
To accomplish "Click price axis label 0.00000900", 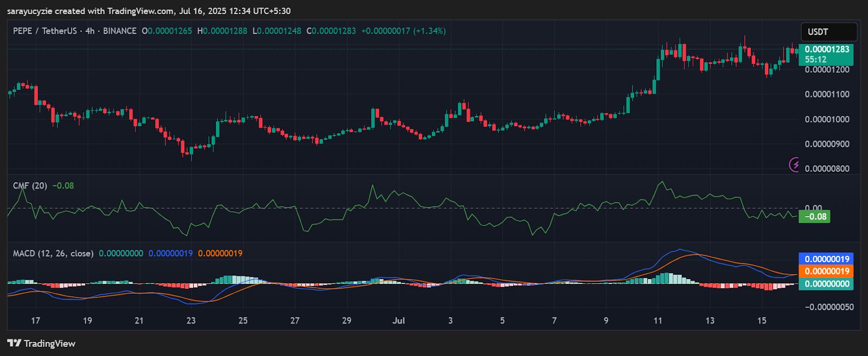I will pos(827,144).
